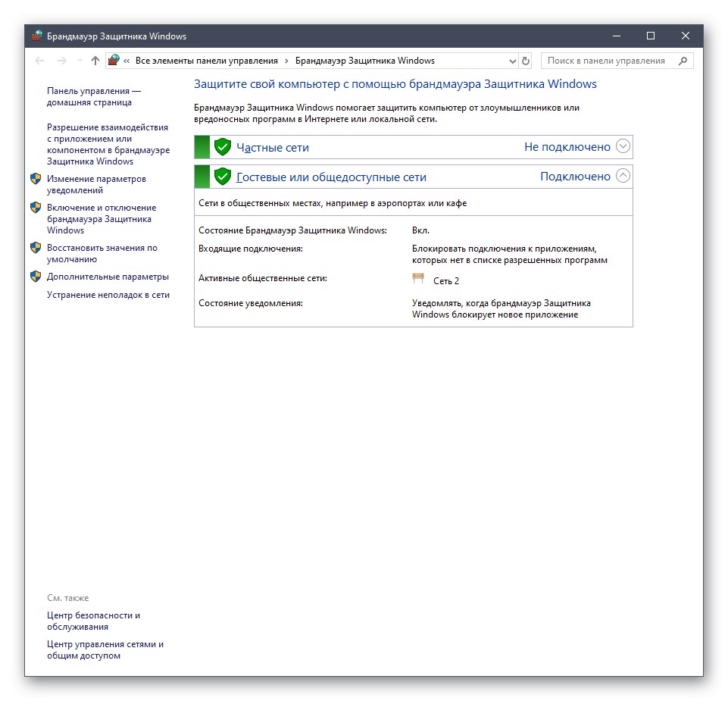Viewport: 728px width, 701px height.
Task: Open Центр управления сетями и общим доступом
Action: pyautogui.click(x=105, y=650)
